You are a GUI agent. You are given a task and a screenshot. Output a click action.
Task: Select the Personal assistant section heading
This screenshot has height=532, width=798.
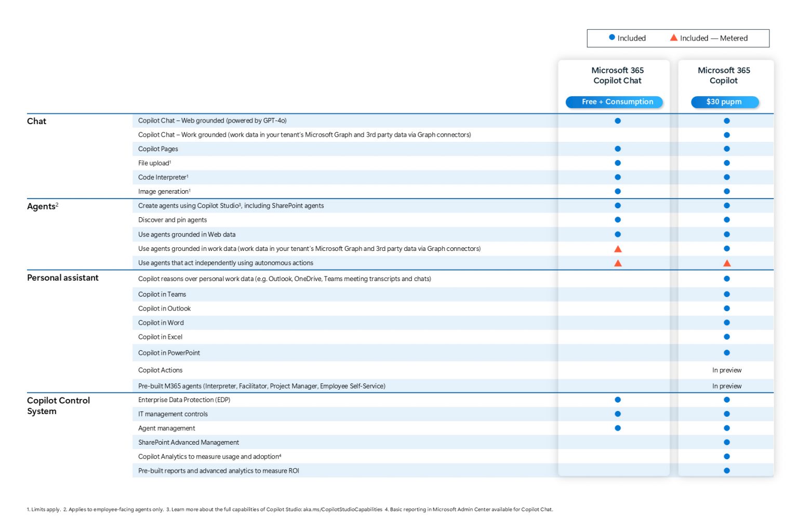[63, 278]
